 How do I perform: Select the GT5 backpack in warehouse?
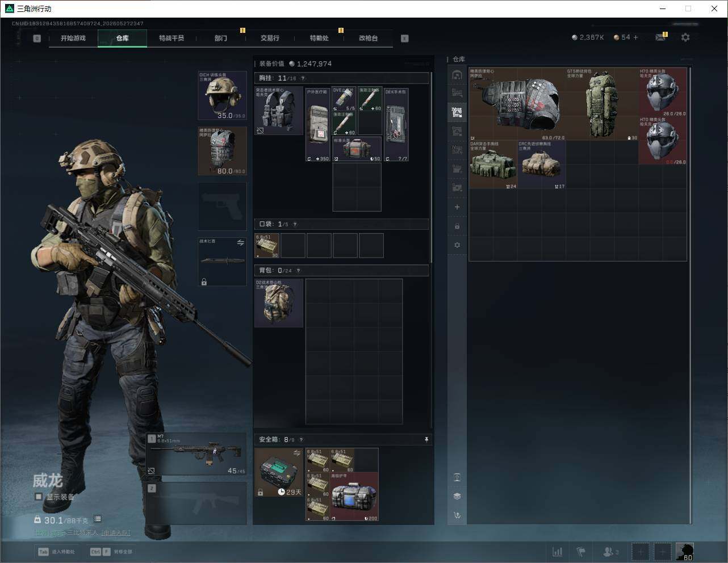602,104
